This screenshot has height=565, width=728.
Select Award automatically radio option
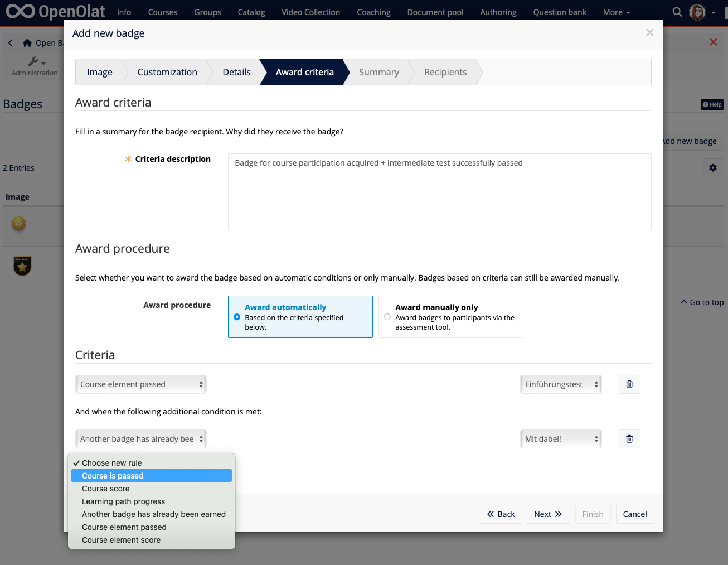point(237,317)
